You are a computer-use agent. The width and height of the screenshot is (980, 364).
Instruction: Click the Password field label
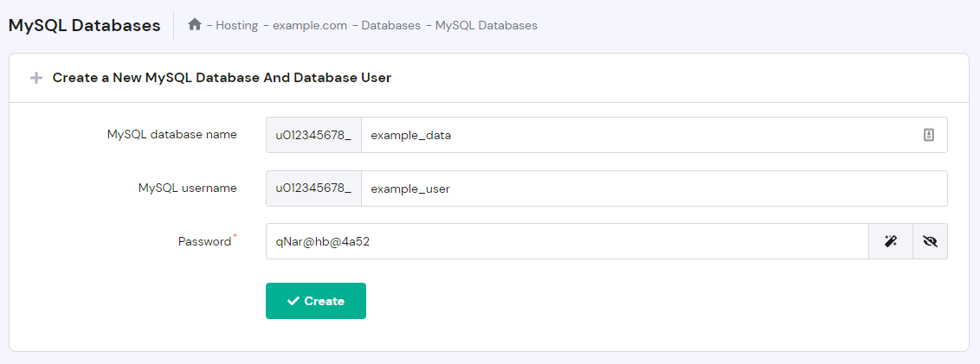[x=205, y=241]
